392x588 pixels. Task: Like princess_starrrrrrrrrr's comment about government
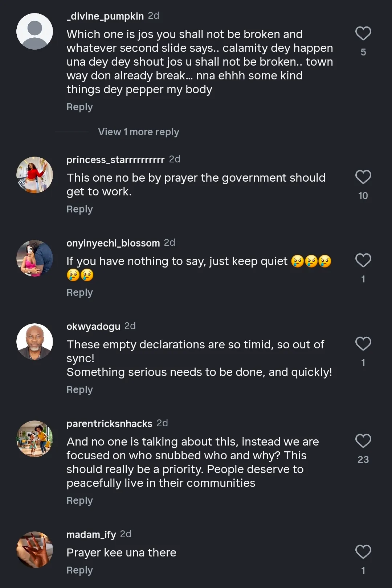[x=363, y=177]
